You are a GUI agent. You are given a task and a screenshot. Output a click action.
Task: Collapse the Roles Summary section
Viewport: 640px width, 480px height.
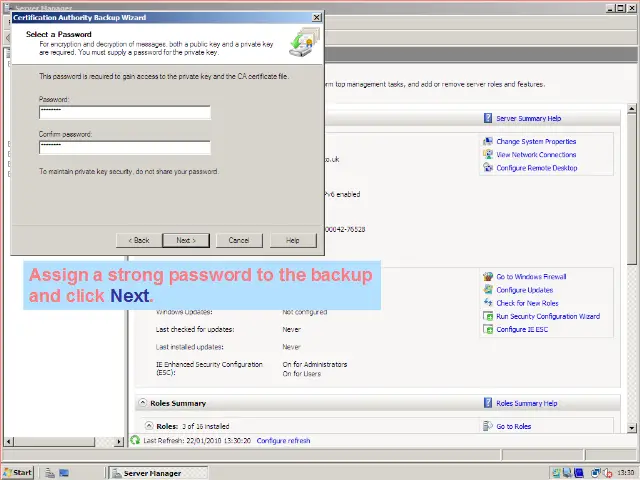[x=142, y=403]
